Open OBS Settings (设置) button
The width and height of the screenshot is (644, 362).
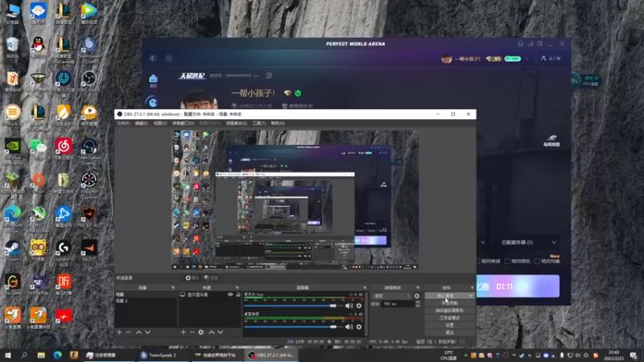pyautogui.click(x=450, y=325)
